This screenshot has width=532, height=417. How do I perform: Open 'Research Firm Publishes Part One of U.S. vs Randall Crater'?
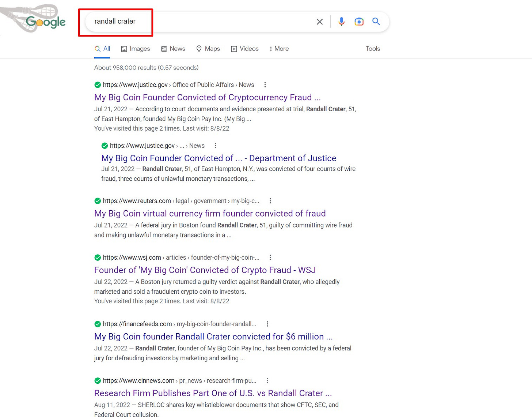213,393
